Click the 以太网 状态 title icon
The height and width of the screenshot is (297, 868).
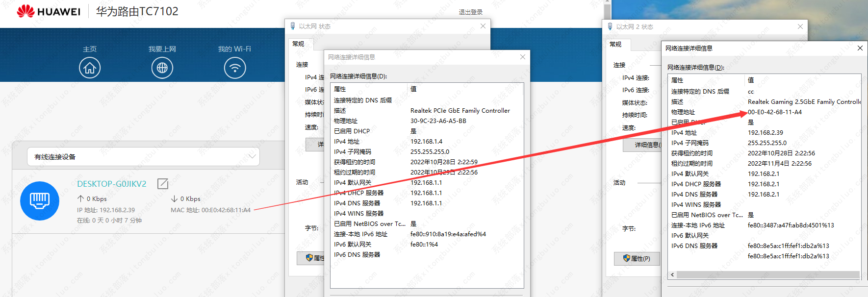tap(293, 26)
